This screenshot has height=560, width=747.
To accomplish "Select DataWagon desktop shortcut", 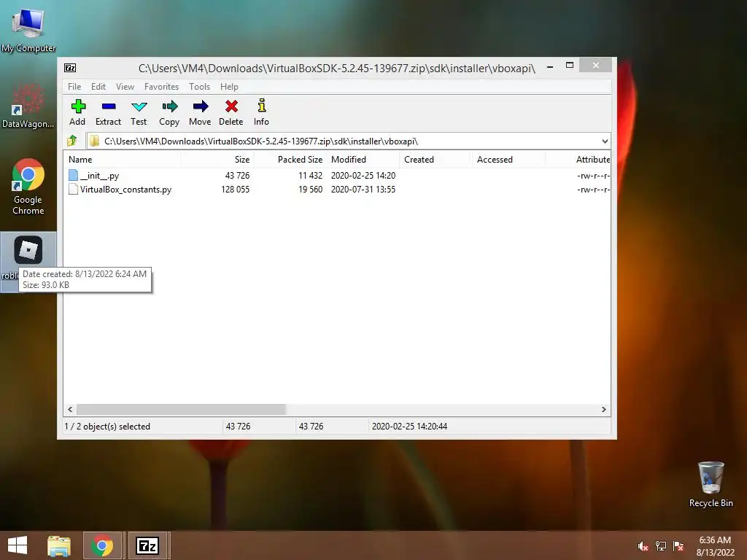I will (x=28, y=106).
